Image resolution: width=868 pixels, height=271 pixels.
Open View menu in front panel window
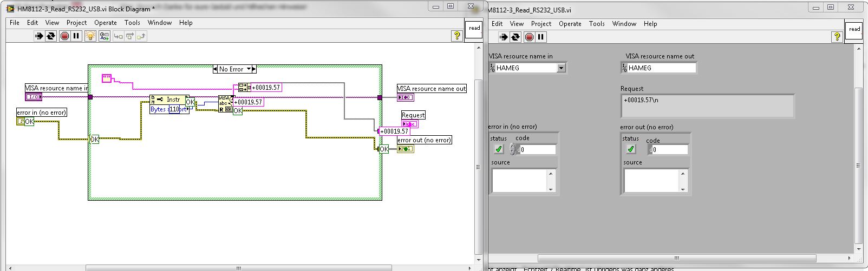pyautogui.click(x=517, y=24)
